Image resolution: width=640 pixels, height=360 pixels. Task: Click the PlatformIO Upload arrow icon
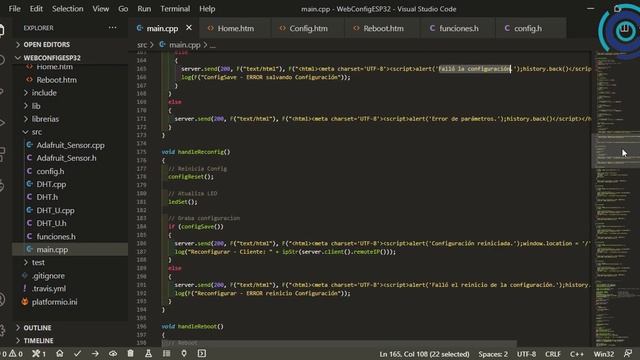[95, 353]
